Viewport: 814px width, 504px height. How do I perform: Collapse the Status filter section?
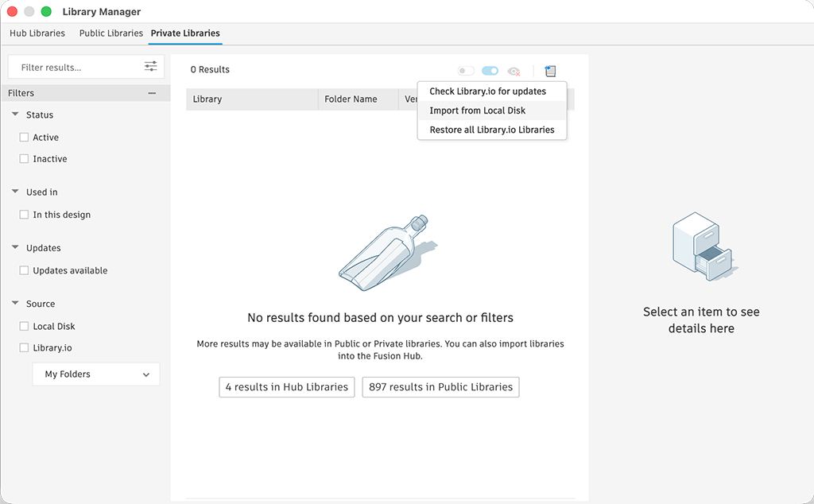click(15, 114)
